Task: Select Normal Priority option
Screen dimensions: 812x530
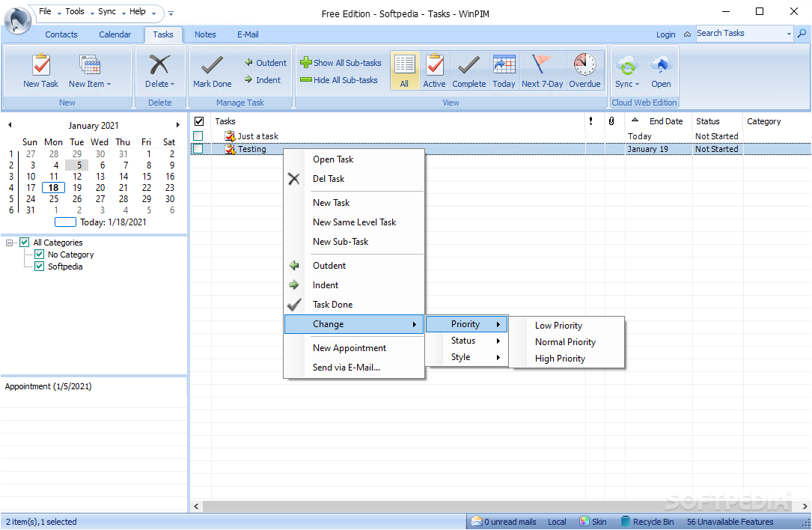Action: coord(567,342)
